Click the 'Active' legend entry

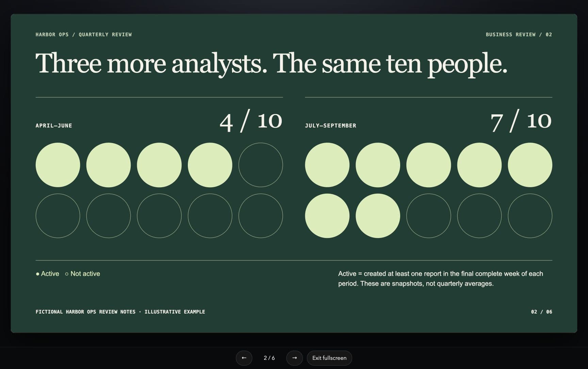tap(47, 274)
